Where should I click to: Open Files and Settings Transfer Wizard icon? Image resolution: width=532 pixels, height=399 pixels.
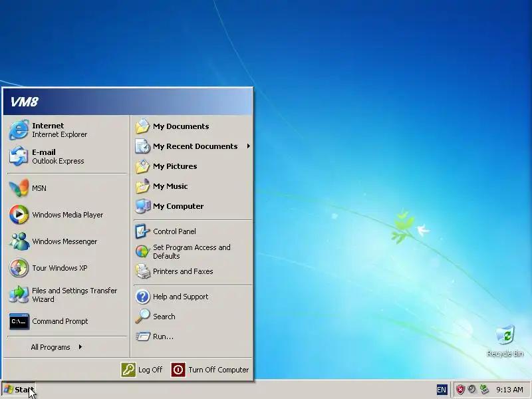pyautogui.click(x=19, y=295)
